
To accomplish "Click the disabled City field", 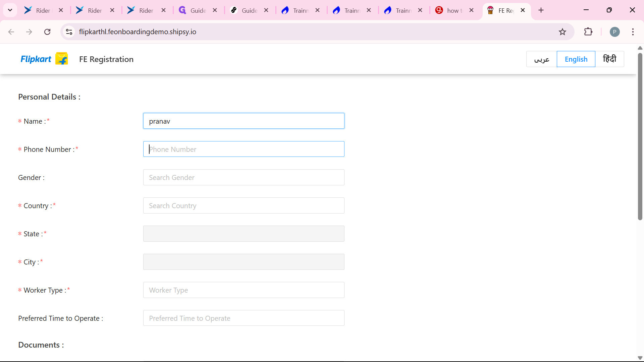I will (x=244, y=262).
